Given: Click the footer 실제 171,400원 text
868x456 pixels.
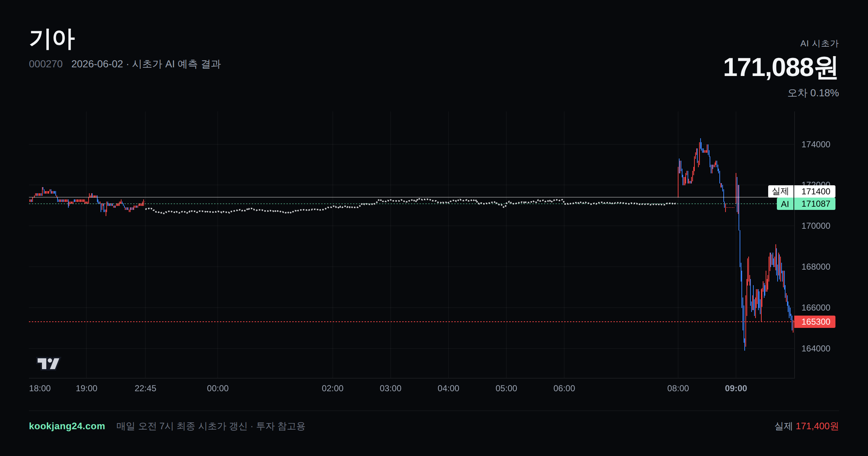Looking at the screenshot, I should (807, 426).
